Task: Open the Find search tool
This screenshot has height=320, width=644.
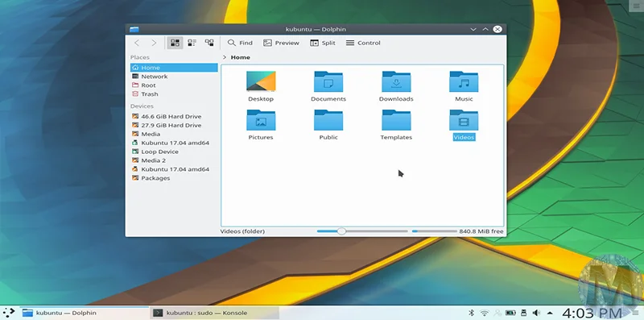Action: coord(240,43)
